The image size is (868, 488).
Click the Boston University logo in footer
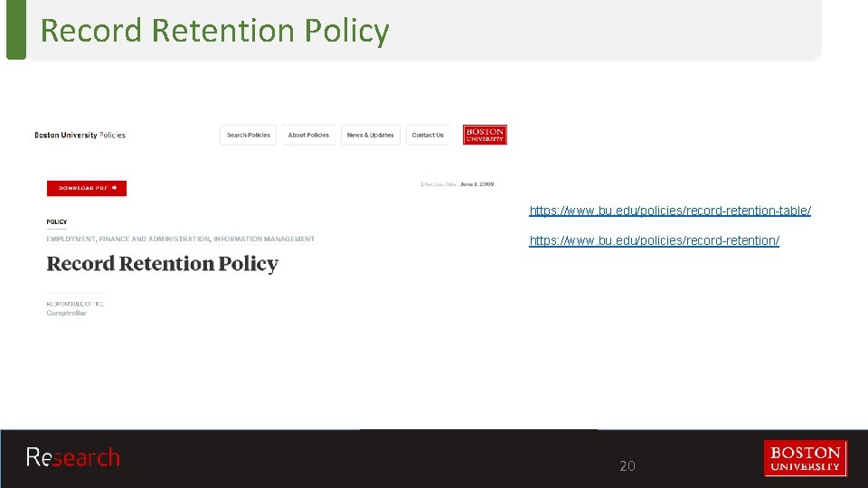pyautogui.click(x=805, y=458)
